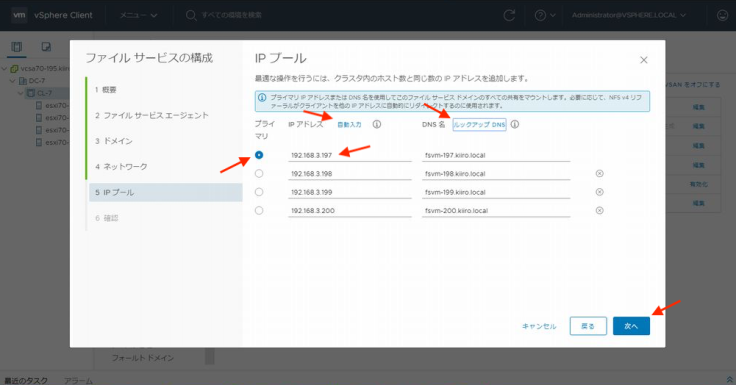Screen dimensions: 736x385
Task: Click the DC-7 datacenter icon
Action: coord(23,81)
